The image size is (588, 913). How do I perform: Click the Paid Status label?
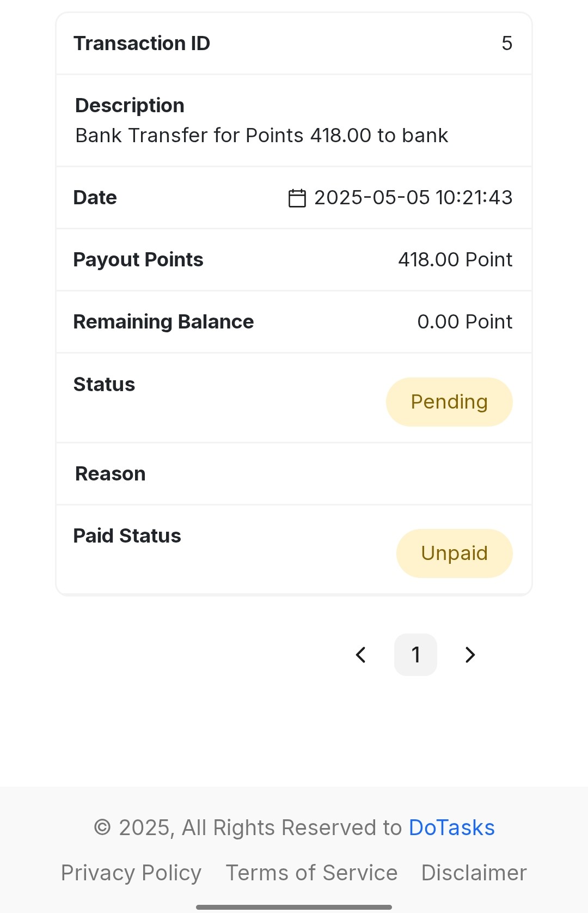[x=127, y=536]
